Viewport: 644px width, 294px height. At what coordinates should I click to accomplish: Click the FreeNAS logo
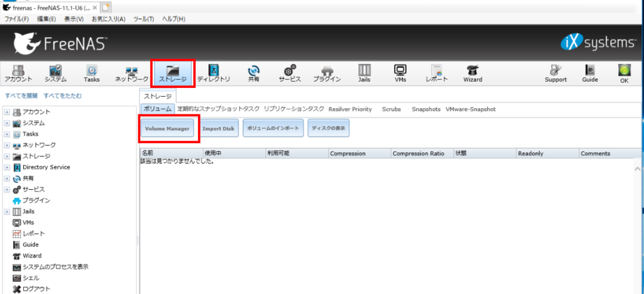60,42
